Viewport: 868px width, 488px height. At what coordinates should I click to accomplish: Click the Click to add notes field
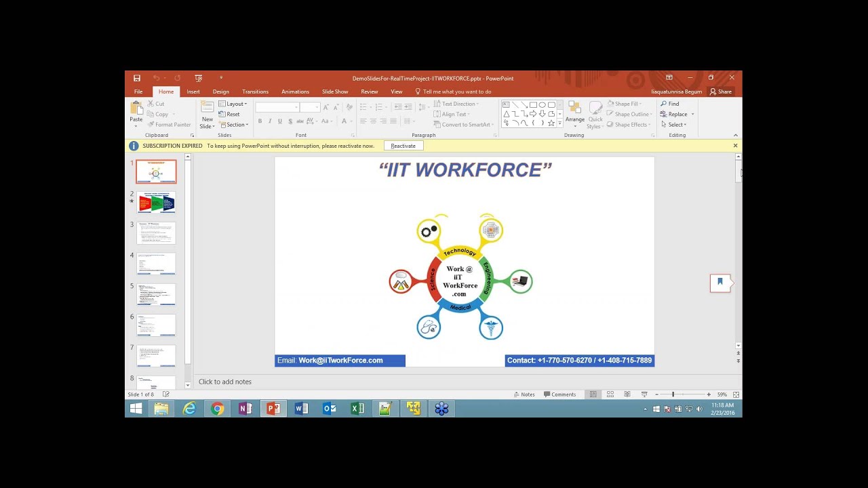(x=225, y=382)
